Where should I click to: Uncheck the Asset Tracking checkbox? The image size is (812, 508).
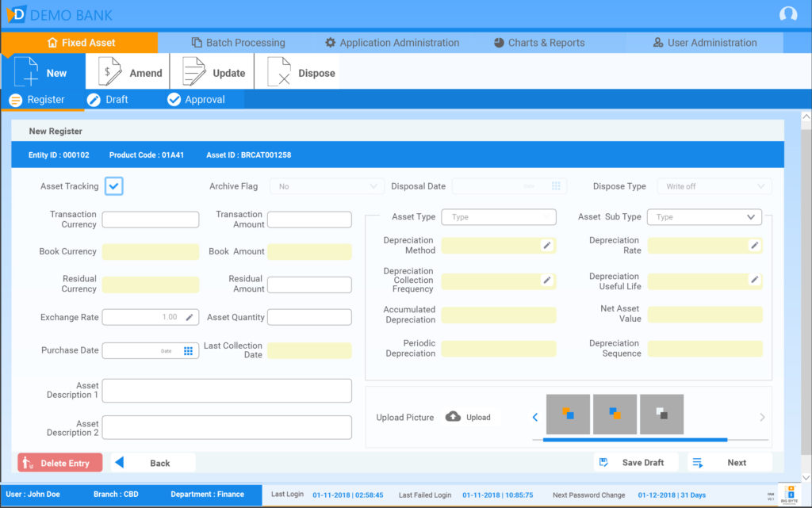click(x=113, y=185)
